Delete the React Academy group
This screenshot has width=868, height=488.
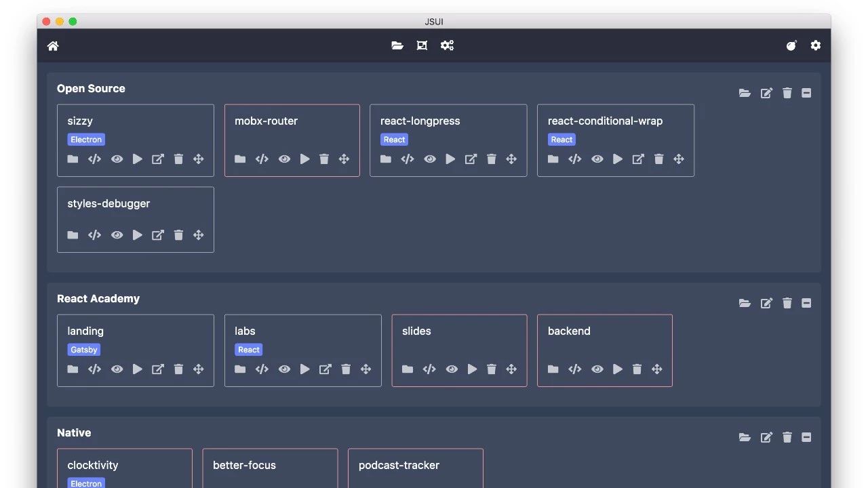click(787, 303)
